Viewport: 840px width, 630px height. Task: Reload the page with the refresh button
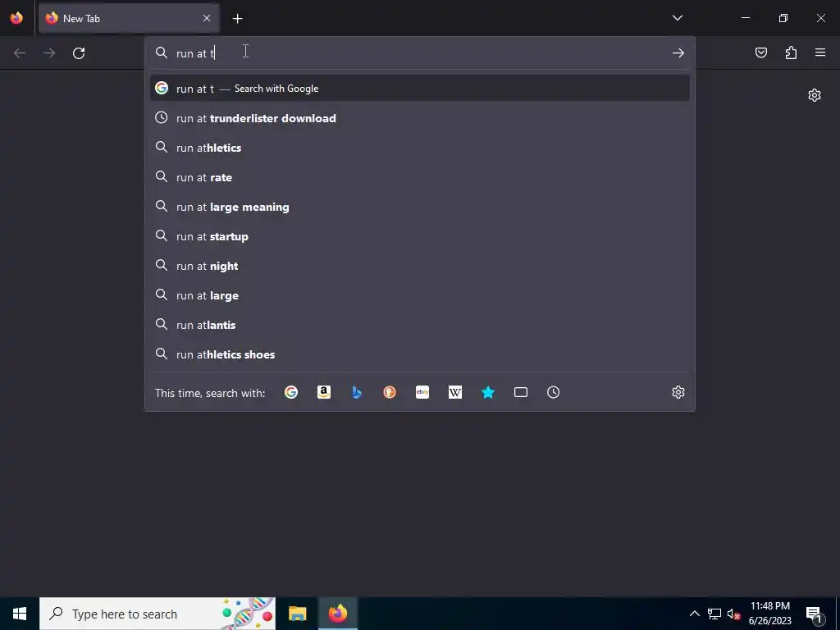[79, 53]
